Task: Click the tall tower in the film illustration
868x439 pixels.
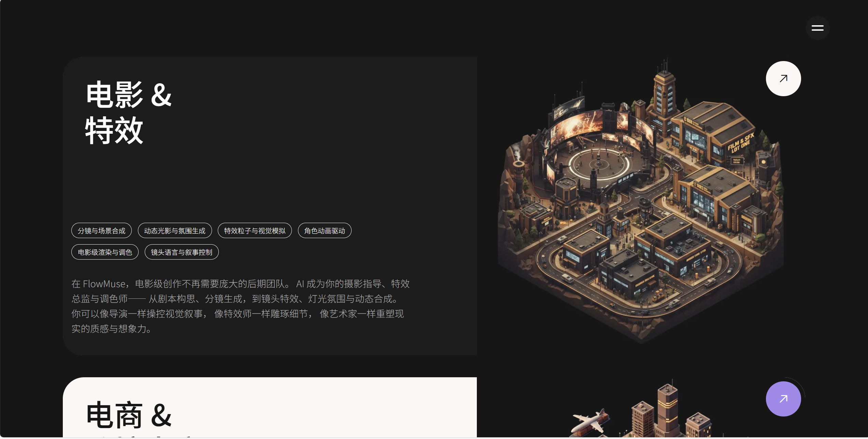Action: click(664, 92)
